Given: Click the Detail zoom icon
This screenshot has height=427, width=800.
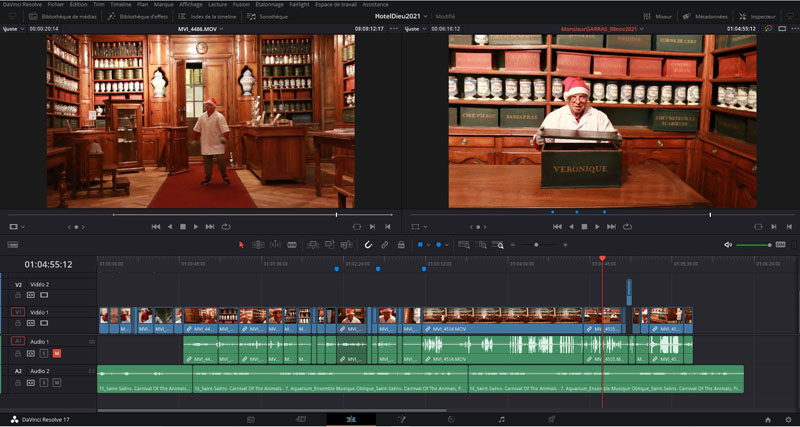Looking at the screenshot, I should 481,245.
